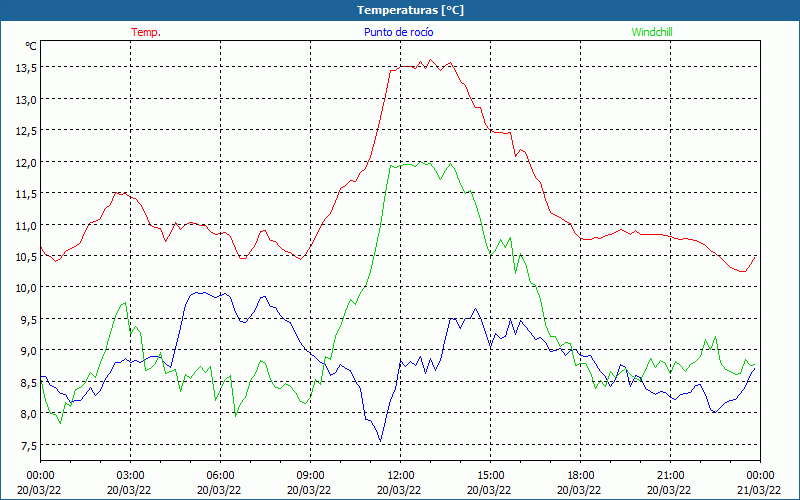Click the 12,5 y-axis value
Screen dimensions: 800x500
tap(26, 132)
